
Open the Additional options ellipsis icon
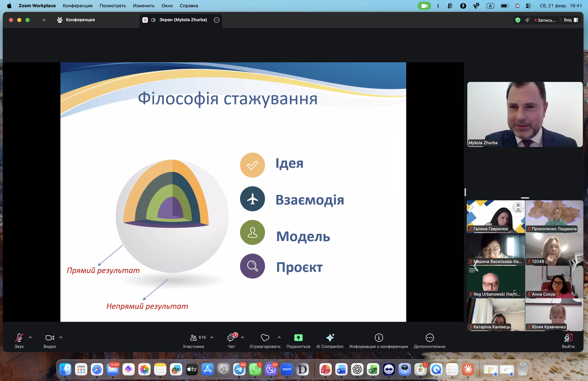(429, 338)
